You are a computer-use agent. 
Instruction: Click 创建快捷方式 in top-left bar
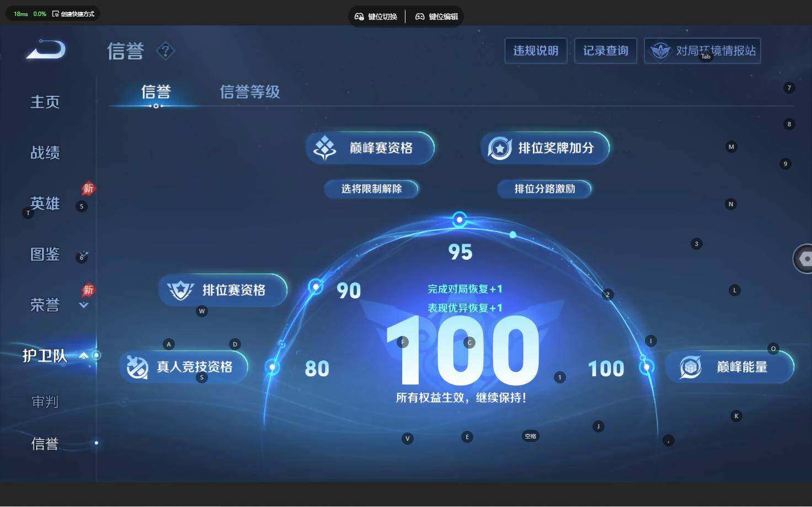click(x=73, y=14)
